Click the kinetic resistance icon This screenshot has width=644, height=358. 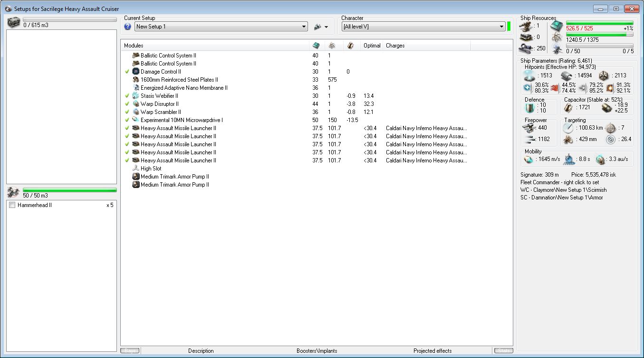(583, 88)
